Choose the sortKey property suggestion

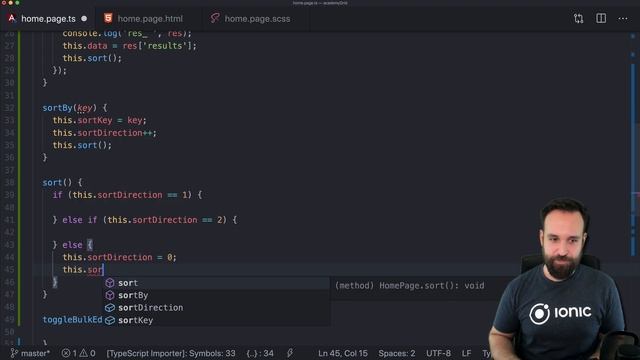(x=216, y=320)
